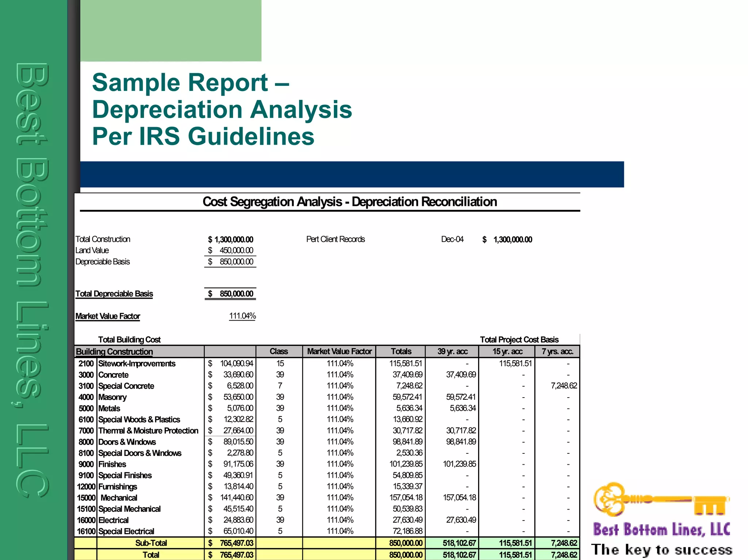The height and width of the screenshot is (560, 748).
Task: Click the '15 yr. acc' column header
Action: click(x=507, y=351)
